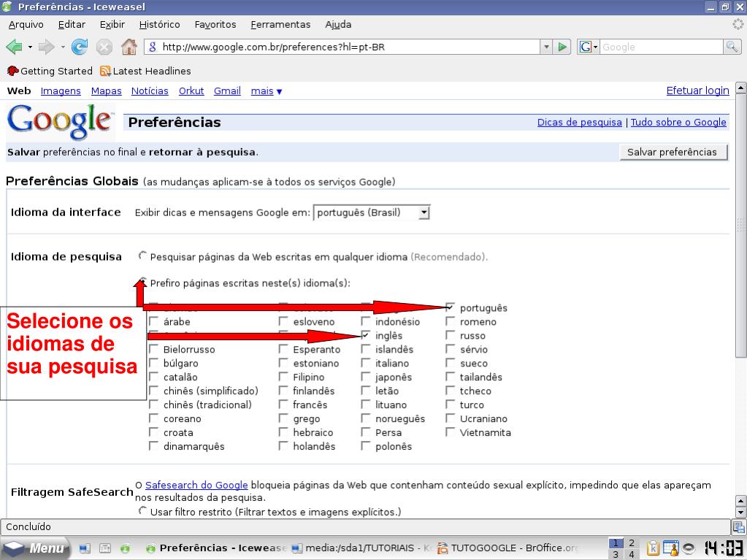747x560 pixels.
Task: Open the Mapas link
Action: pos(106,91)
